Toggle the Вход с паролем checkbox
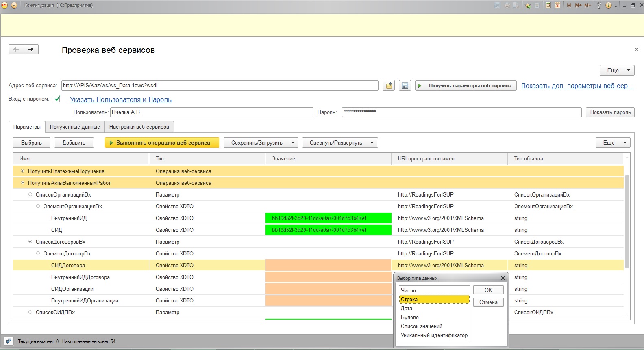 pyautogui.click(x=57, y=99)
